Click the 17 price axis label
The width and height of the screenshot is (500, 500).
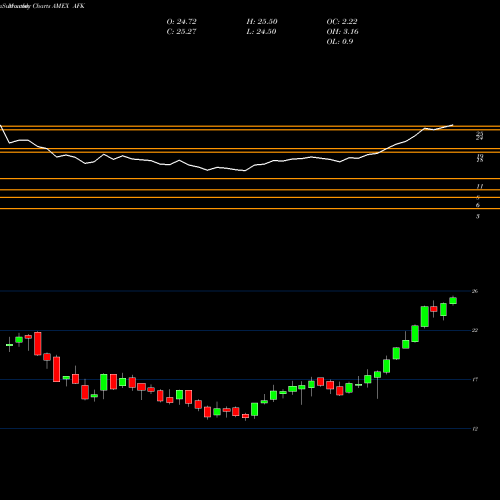[x=475, y=379]
